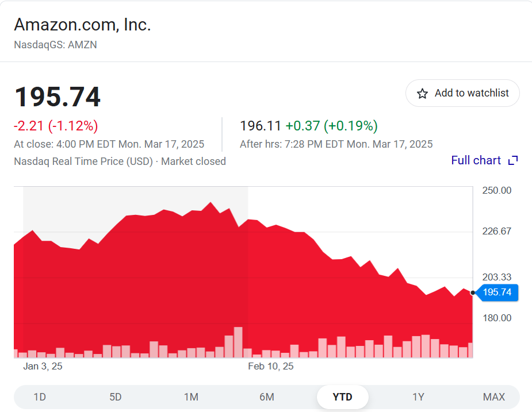Switch chart to 1Y view
The image size is (532, 412).
(x=418, y=397)
